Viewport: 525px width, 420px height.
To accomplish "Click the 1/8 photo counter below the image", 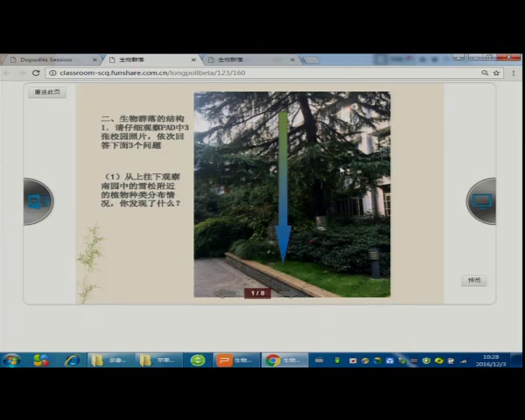I will point(258,293).
